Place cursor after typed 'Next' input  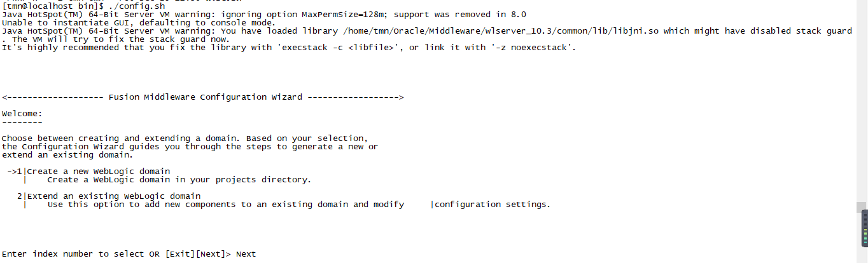[257, 254]
